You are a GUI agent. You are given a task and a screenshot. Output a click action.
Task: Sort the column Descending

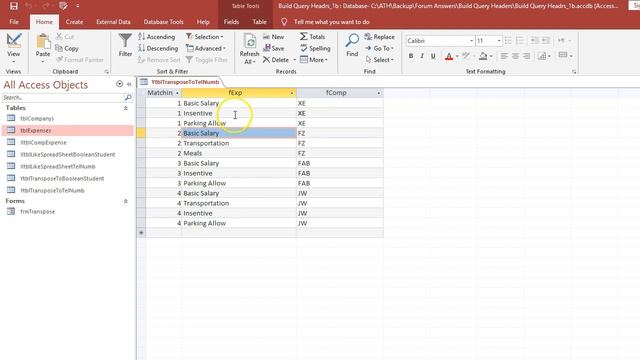click(x=158, y=48)
